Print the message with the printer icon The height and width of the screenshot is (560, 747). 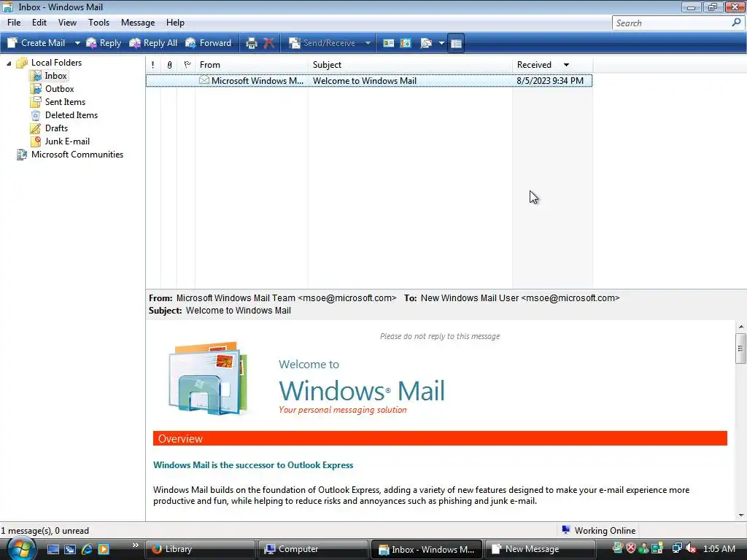251,43
